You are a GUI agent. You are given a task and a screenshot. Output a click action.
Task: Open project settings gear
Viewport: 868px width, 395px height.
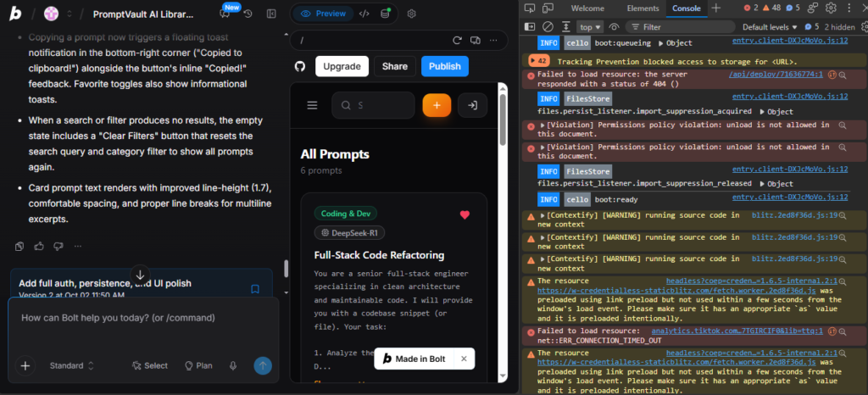[411, 14]
